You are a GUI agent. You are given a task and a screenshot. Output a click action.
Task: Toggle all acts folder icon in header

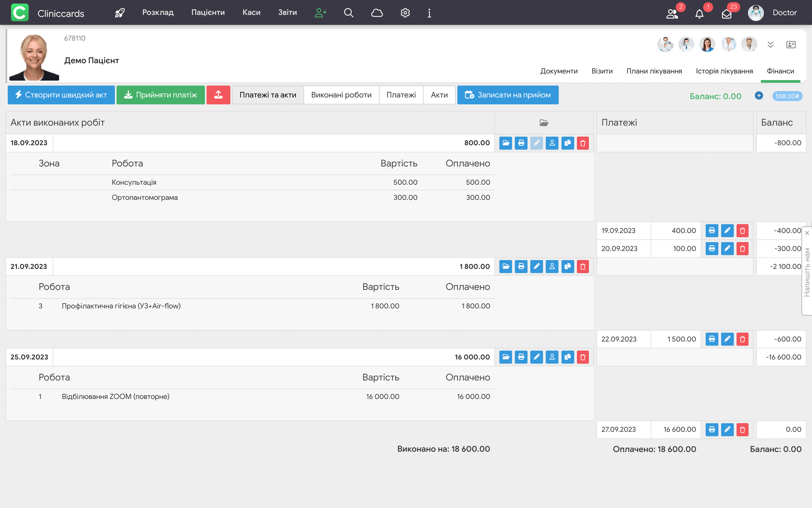pyautogui.click(x=544, y=123)
